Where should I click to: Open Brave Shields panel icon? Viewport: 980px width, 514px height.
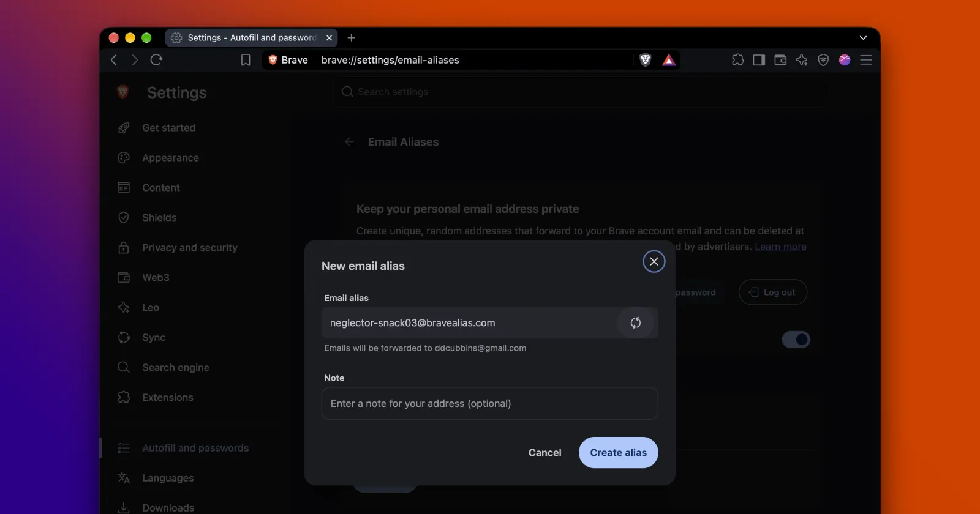[645, 60]
